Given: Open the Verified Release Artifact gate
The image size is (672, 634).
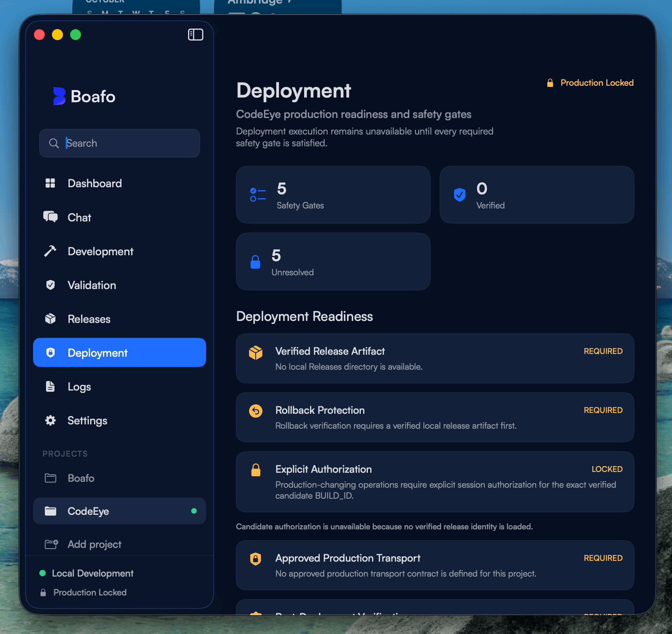Looking at the screenshot, I should [435, 358].
